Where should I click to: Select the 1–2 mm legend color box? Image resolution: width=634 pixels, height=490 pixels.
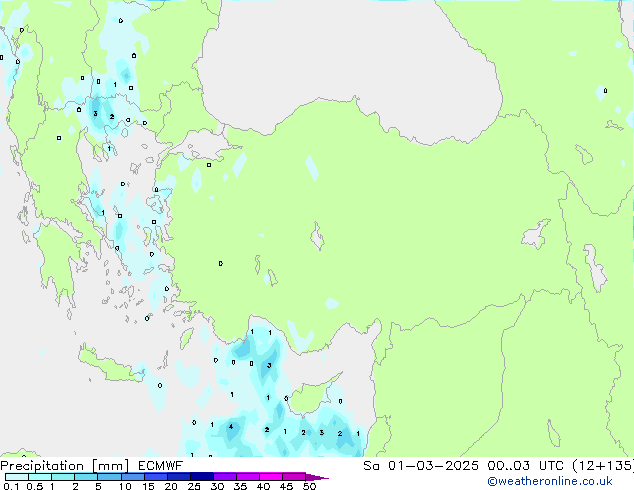(63, 477)
